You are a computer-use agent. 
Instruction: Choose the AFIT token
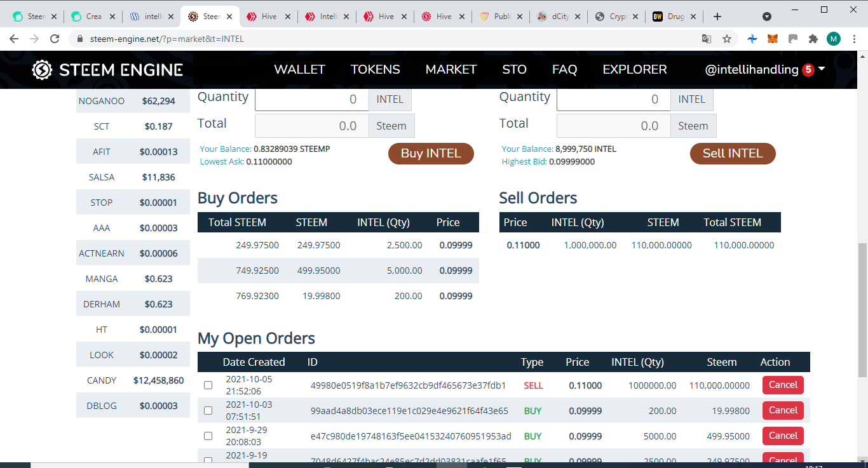click(133, 152)
